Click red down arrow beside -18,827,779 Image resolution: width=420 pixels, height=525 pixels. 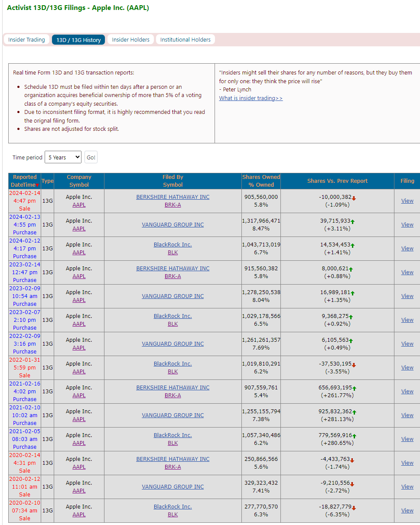click(354, 508)
